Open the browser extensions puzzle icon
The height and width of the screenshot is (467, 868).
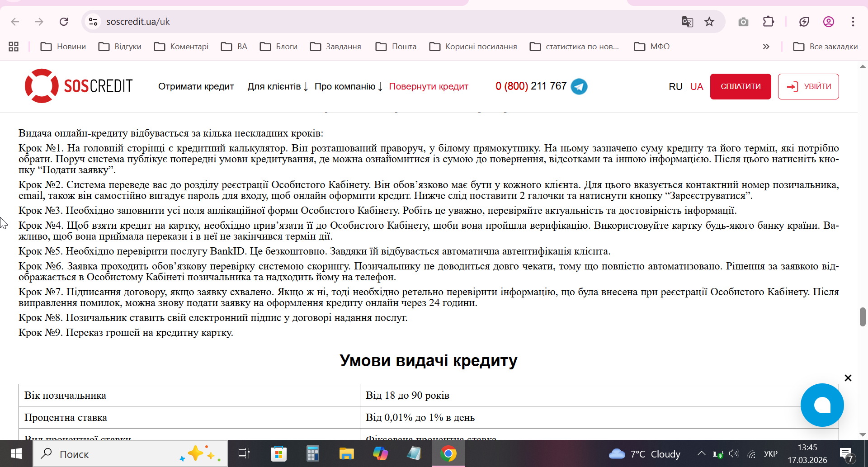769,22
